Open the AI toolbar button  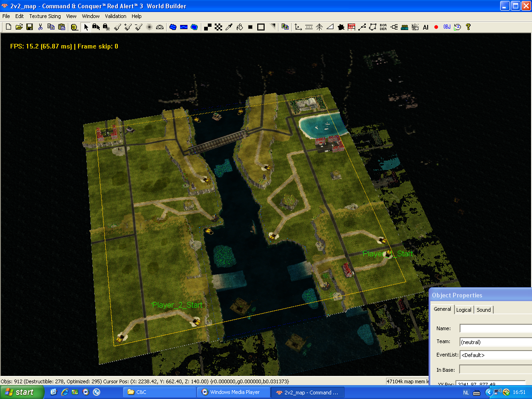tap(425, 27)
